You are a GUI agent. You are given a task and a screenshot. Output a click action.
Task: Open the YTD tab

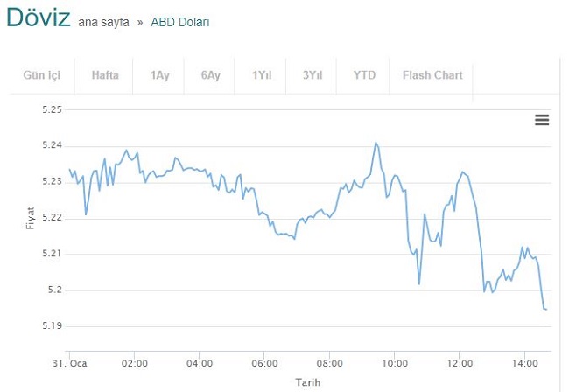pos(364,75)
